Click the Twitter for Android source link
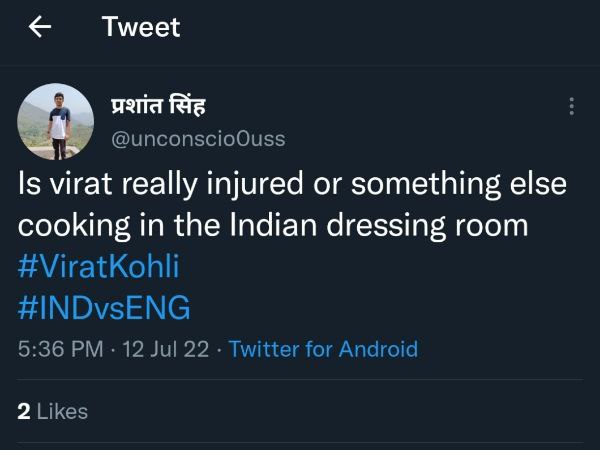The width and height of the screenshot is (600, 450). point(323,349)
